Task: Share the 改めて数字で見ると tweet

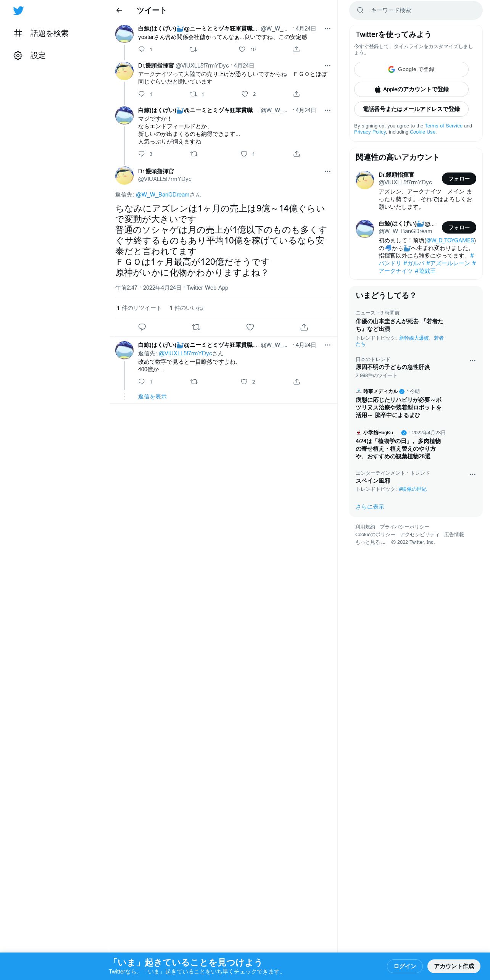Action: 297,382
